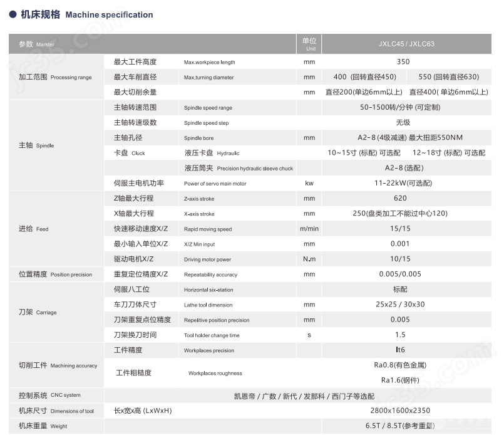504x435 pixels.
Task: Click the 'Repeatability accuracy' label
Action: 210,275
